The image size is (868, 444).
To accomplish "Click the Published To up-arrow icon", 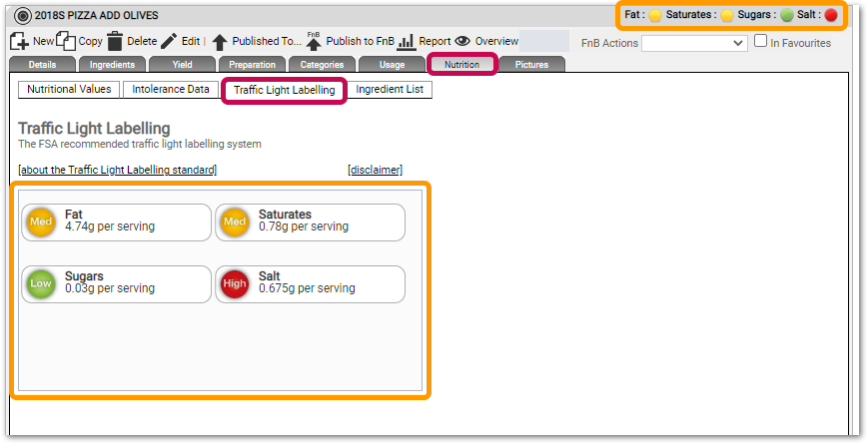I will click(220, 42).
